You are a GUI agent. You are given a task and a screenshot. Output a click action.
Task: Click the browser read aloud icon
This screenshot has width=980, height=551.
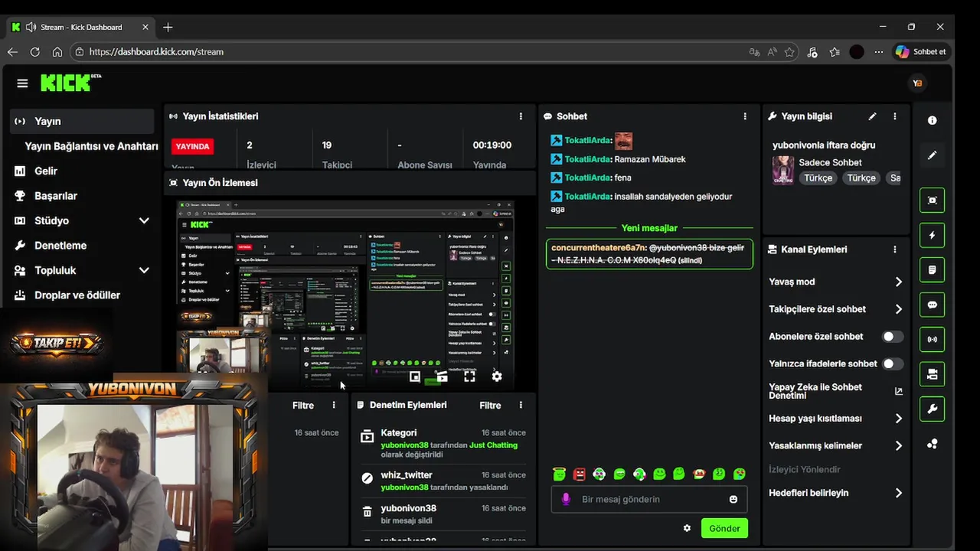pyautogui.click(x=772, y=52)
